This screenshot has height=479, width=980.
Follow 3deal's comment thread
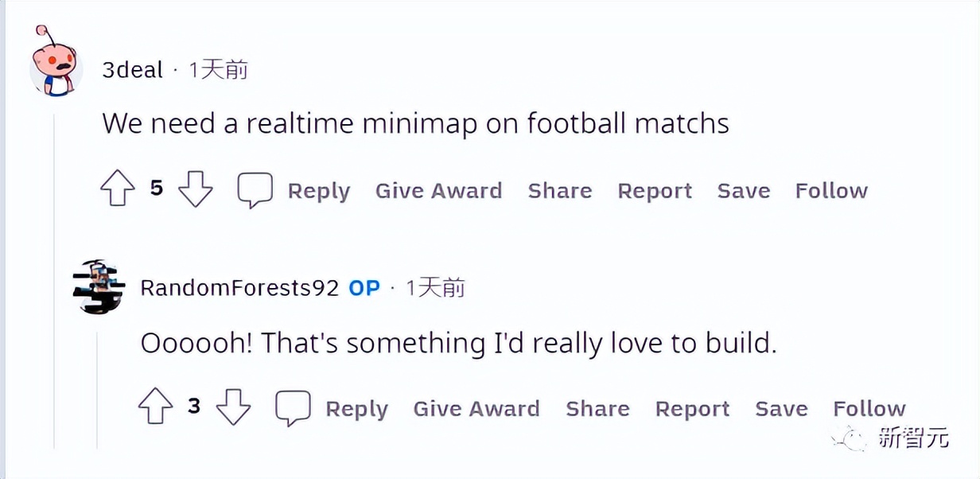(831, 191)
